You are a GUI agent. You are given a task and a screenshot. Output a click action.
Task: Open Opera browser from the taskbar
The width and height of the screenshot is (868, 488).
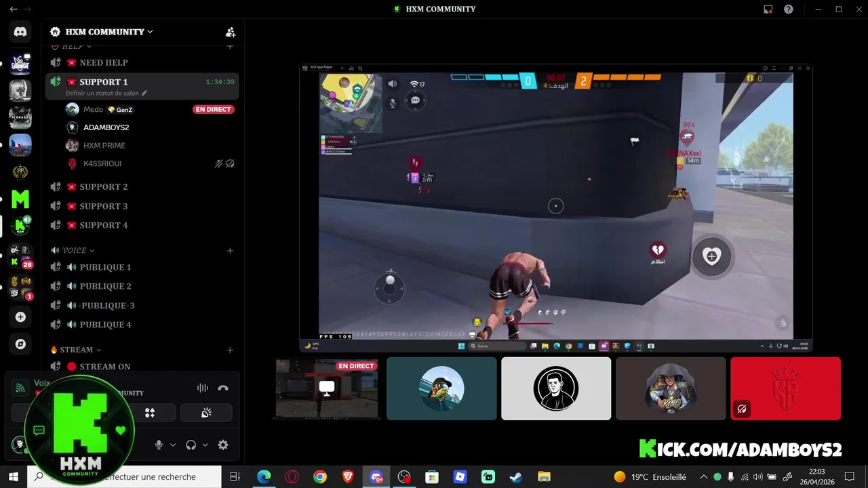292,477
